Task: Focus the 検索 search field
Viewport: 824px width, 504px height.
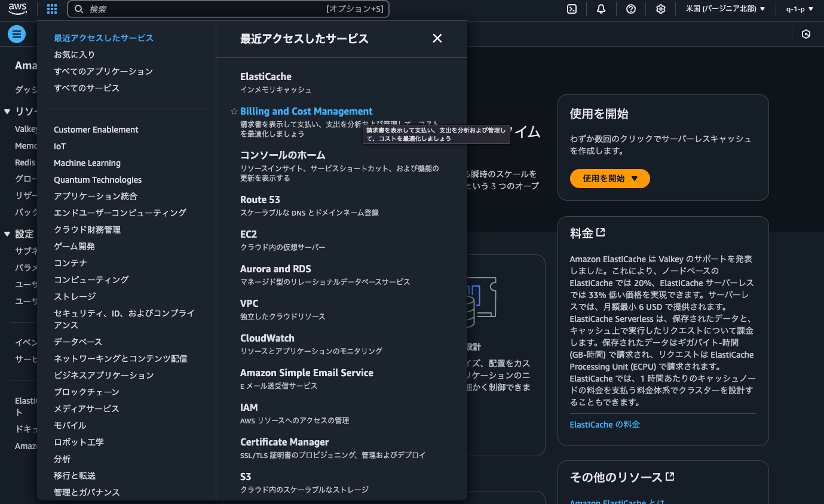Action: point(228,9)
